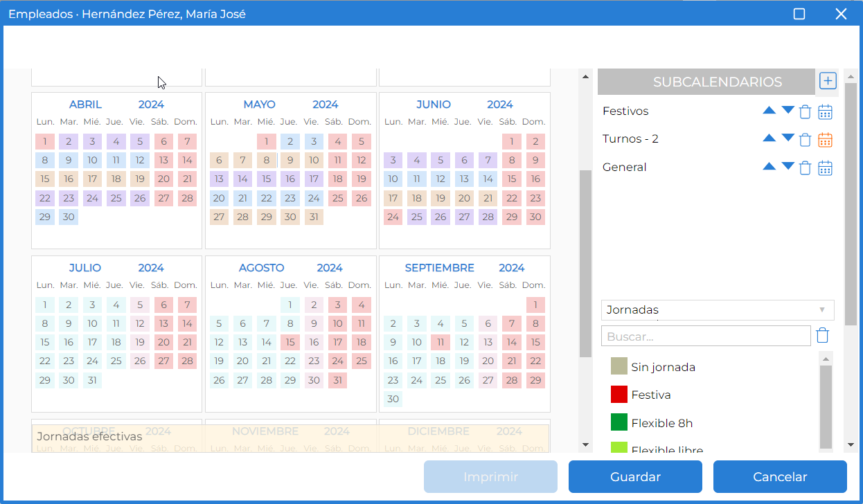Select the Flexible 8h label

click(x=662, y=423)
